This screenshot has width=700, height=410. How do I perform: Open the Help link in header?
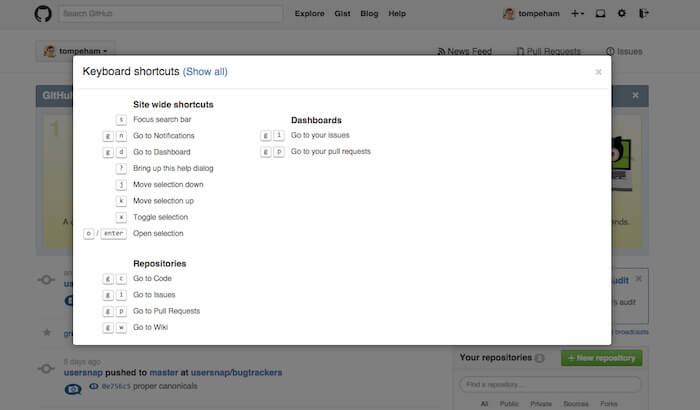[397, 13]
